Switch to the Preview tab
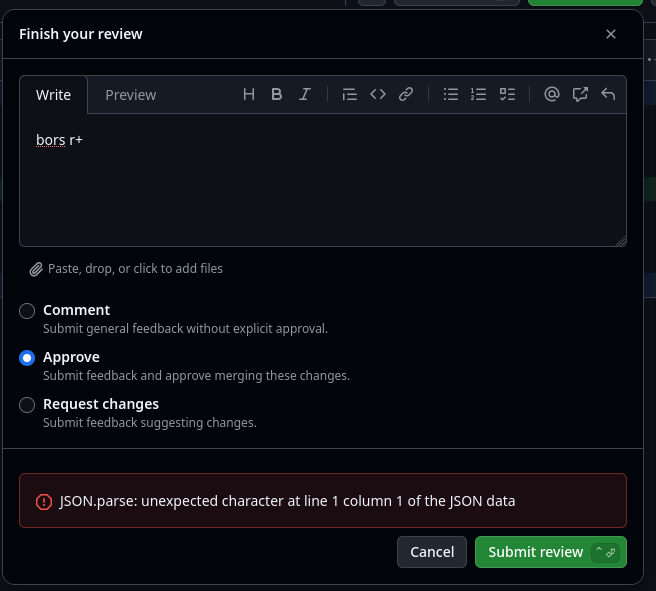Image resolution: width=656 pixels, height=591 pixels. click(x=130, y=95)
